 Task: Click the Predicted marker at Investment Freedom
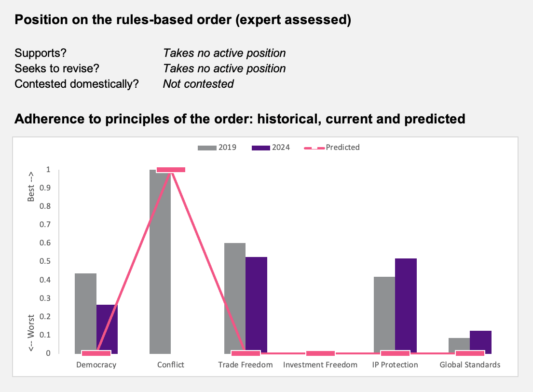click(x=321, y=353)
